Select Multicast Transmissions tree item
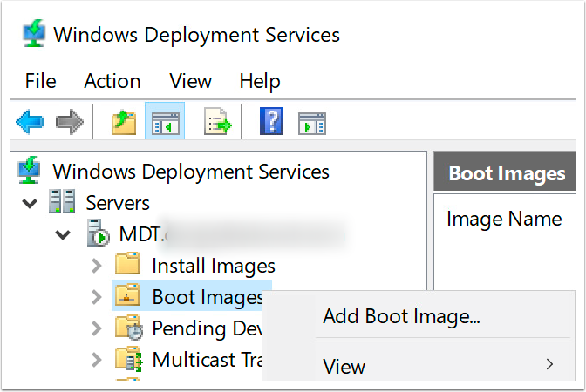This screenshot has width=586, height=392. tap(208, 360)
